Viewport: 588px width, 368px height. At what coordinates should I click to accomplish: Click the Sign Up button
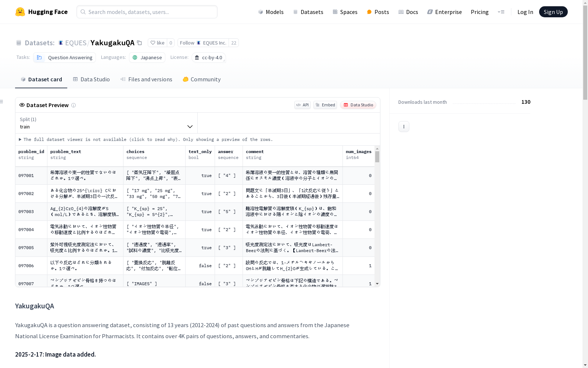tap(553, 12)
